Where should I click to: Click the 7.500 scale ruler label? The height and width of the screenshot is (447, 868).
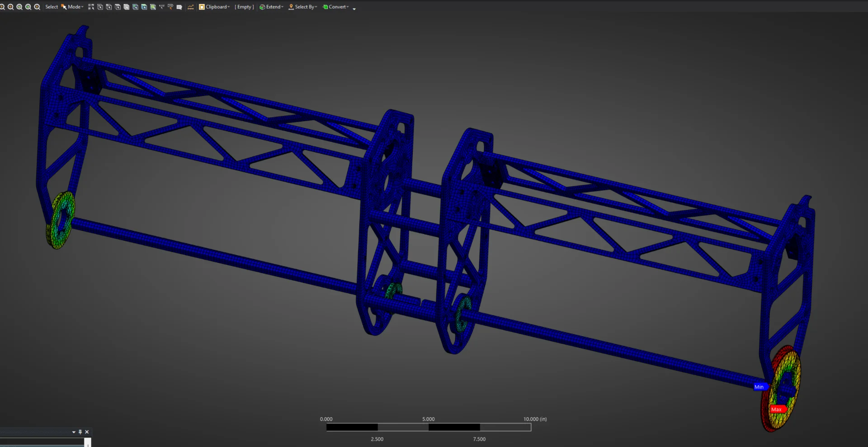pos(479,439)
